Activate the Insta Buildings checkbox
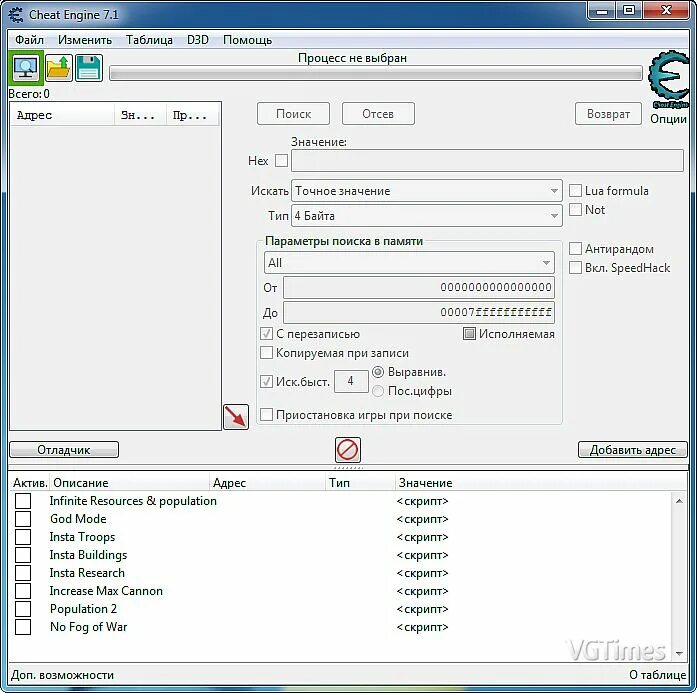Screen dimensions: 697x693 (23, 555)
